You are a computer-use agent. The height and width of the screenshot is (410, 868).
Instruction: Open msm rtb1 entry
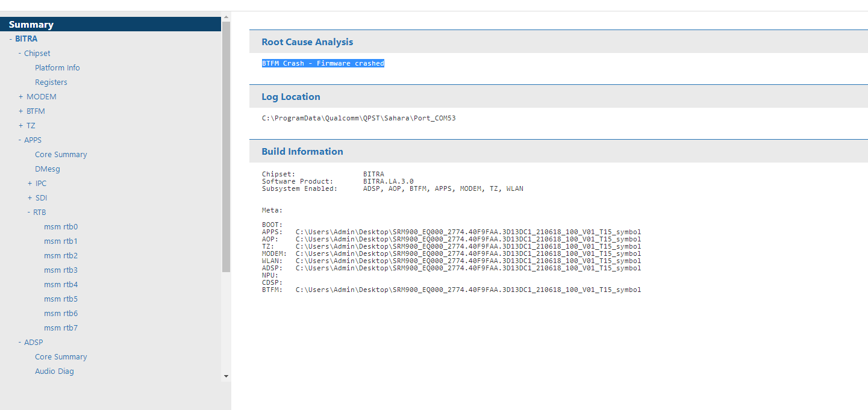(61, 241)
